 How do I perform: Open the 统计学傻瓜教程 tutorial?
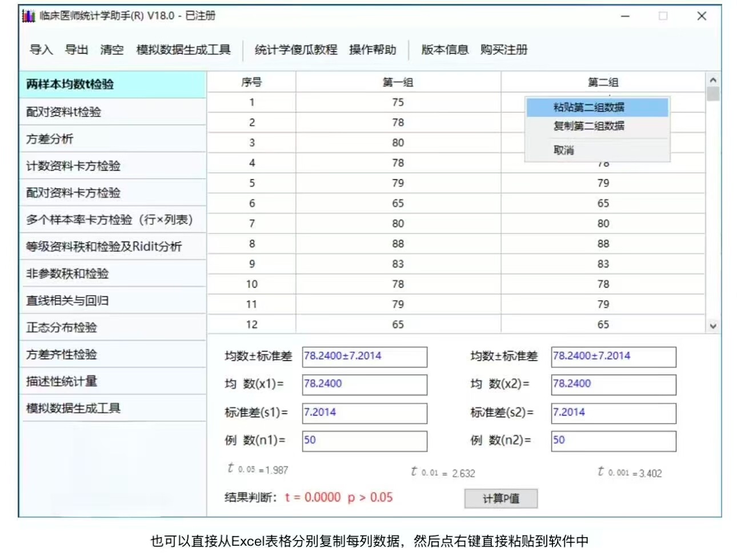[296, 50]
